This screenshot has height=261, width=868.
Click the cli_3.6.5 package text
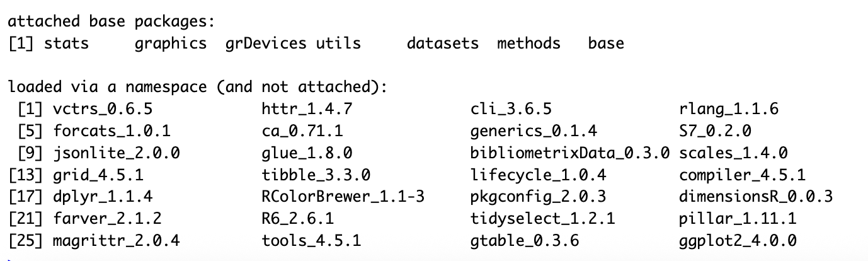click(x=511, y=109)
